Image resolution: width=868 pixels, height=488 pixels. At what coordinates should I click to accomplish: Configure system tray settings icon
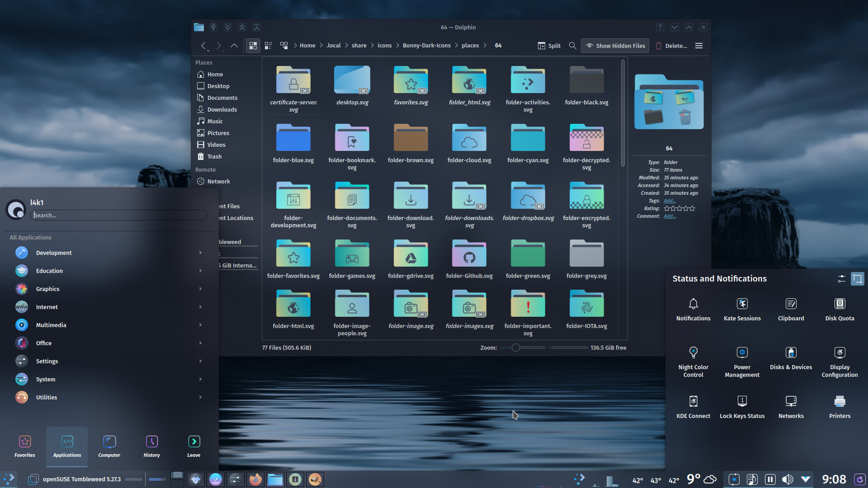pyautogui.click(x=842, y=279)
